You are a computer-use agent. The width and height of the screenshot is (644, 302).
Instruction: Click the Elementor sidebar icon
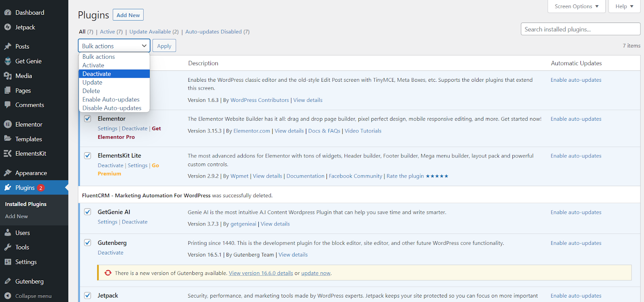(x=8, y=124)
